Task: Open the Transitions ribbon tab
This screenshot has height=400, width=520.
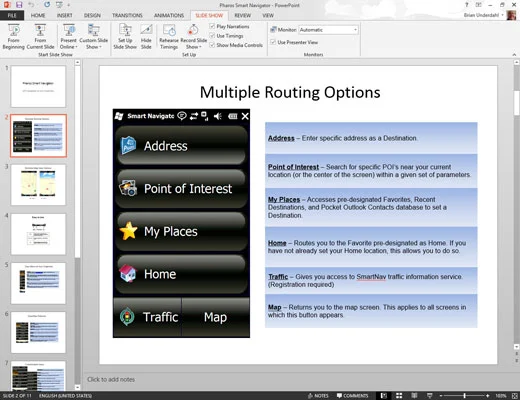Action: tap(127, 15)
